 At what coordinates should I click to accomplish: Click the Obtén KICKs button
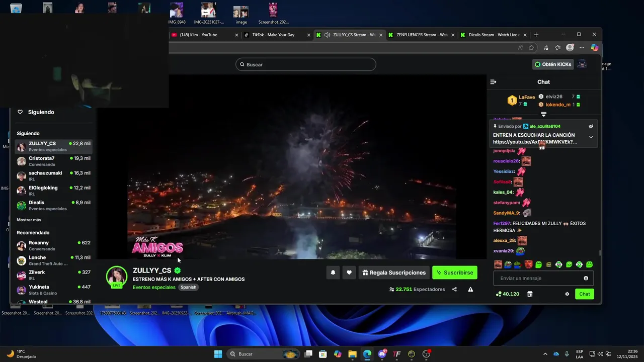[x=553, y=64]
